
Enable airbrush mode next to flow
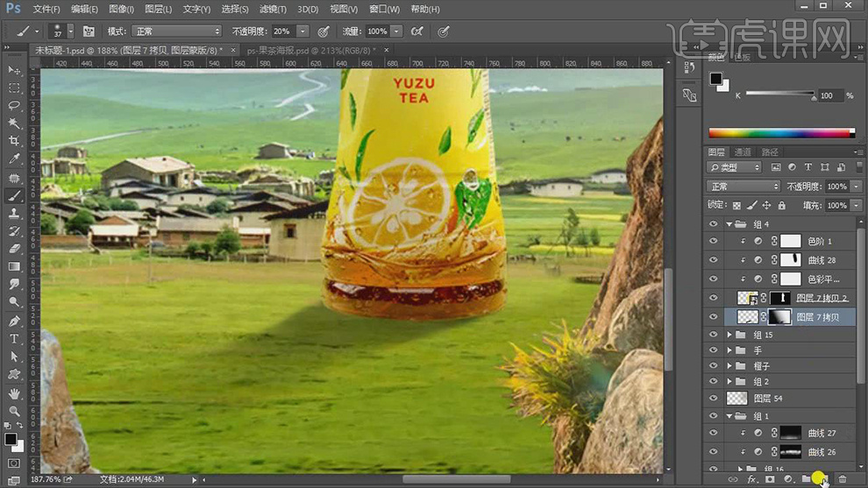(416, 32)
